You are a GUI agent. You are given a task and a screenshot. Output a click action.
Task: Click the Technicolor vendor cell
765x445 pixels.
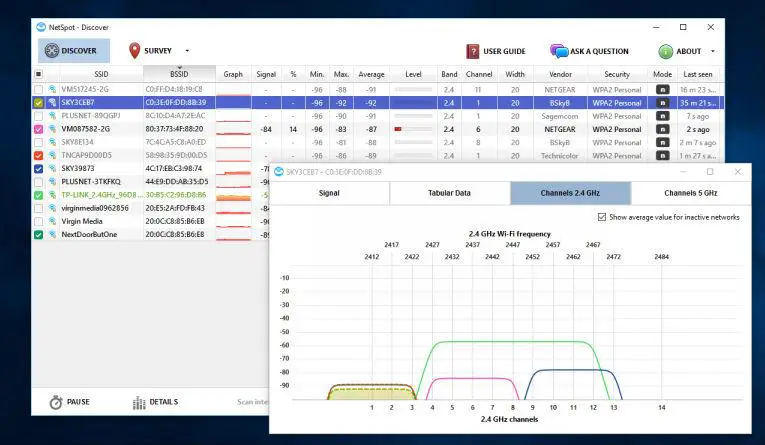pos(560,156)
